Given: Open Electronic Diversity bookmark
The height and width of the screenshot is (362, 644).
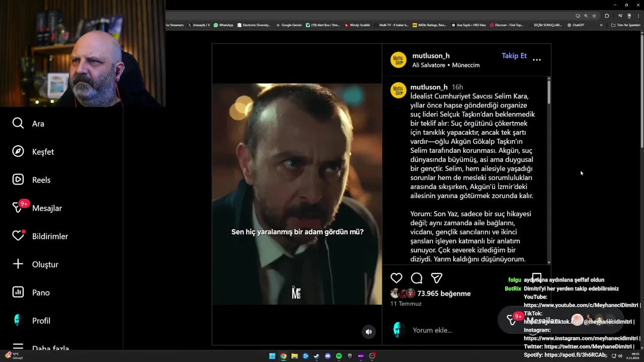Looking at the screenshot, I should 254,25.
